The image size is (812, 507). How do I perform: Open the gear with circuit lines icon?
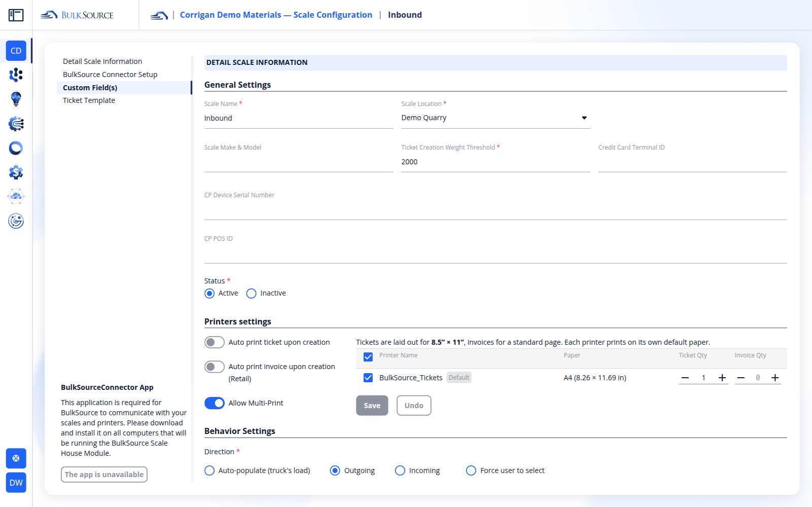click(16, 124)
